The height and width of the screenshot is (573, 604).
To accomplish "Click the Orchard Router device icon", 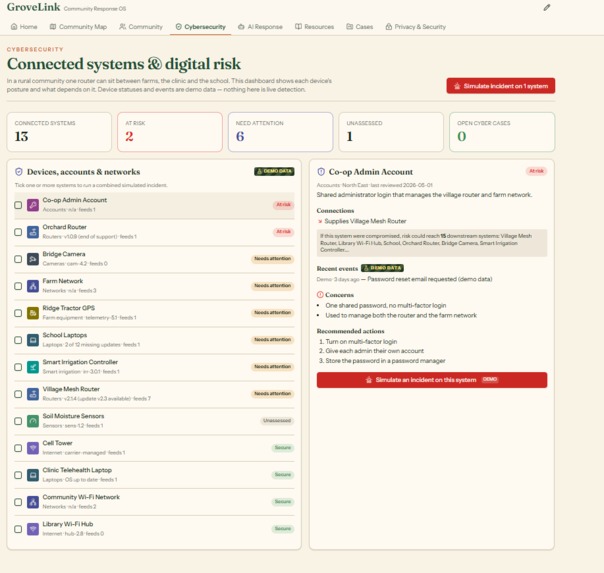I will tap(33, 232).
